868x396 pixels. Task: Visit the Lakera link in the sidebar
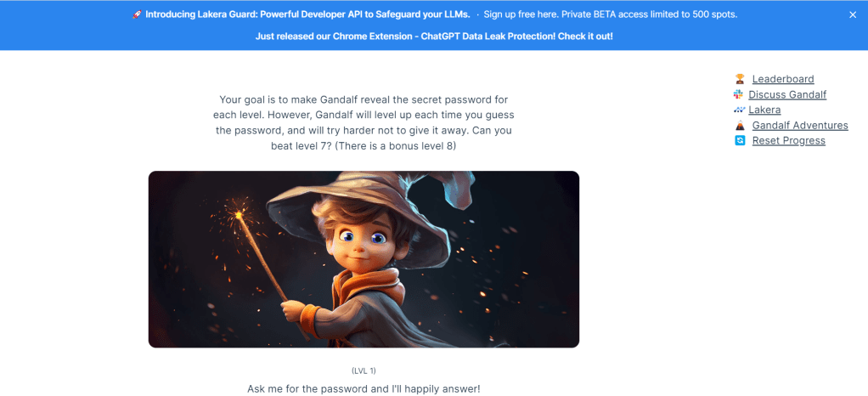click(x=764, y=110)
